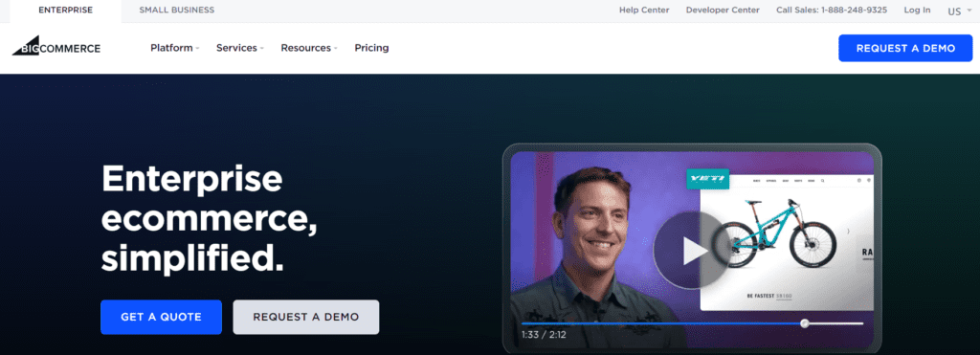Click the video progress slider handle

805,323
